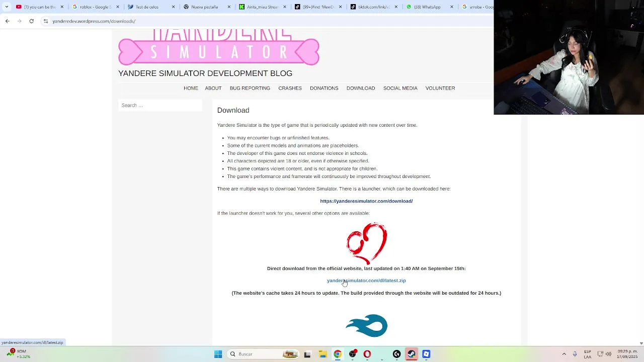Show hidden system tray icons
The image size is (644, 362).
pyautogui.click(x=564, y=354)
